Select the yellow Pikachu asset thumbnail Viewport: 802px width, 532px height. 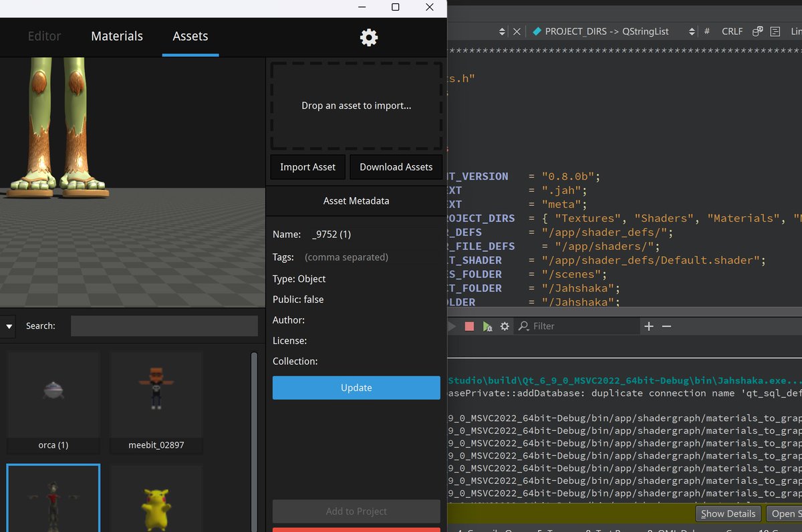coord(156,499)
